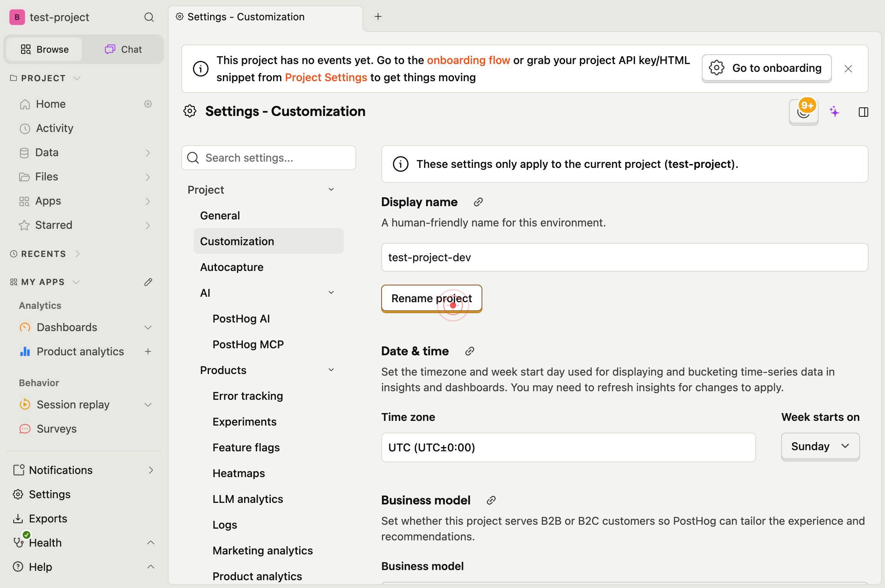Expand the Help menu chevron
The width and height of the screenshot is (885, 588).
click(x=151, y=567)
